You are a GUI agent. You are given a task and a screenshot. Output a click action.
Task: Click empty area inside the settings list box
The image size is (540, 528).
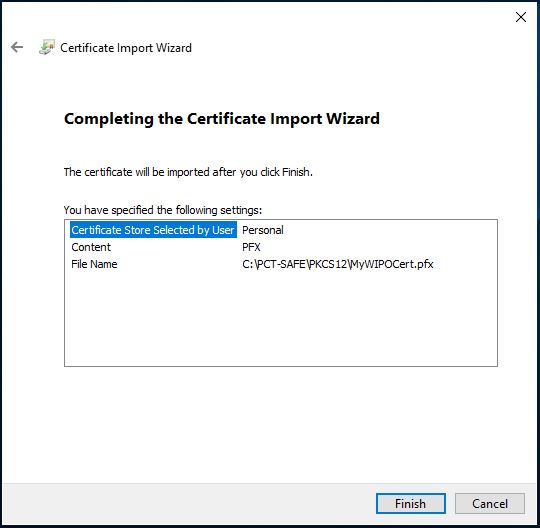281,319
